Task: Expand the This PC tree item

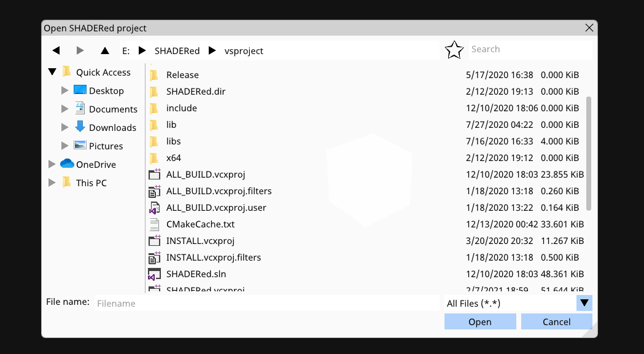Action: pos(52,183)
